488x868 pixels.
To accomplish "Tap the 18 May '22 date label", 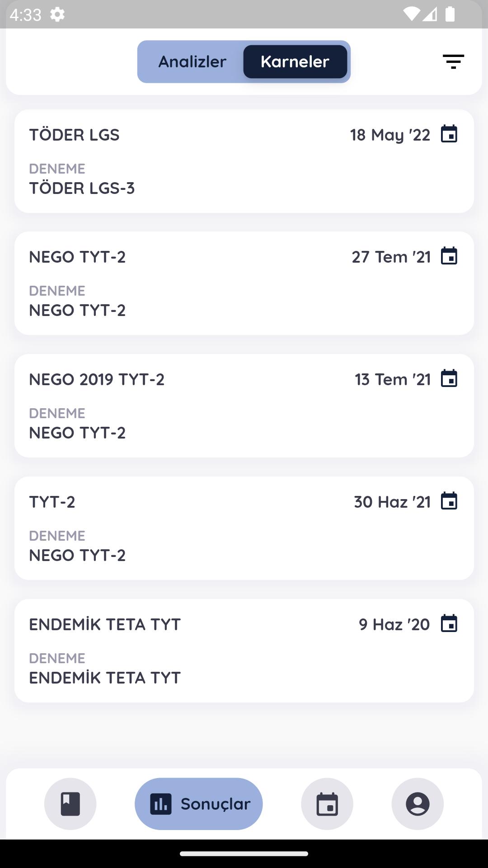I will pos(390,135).
